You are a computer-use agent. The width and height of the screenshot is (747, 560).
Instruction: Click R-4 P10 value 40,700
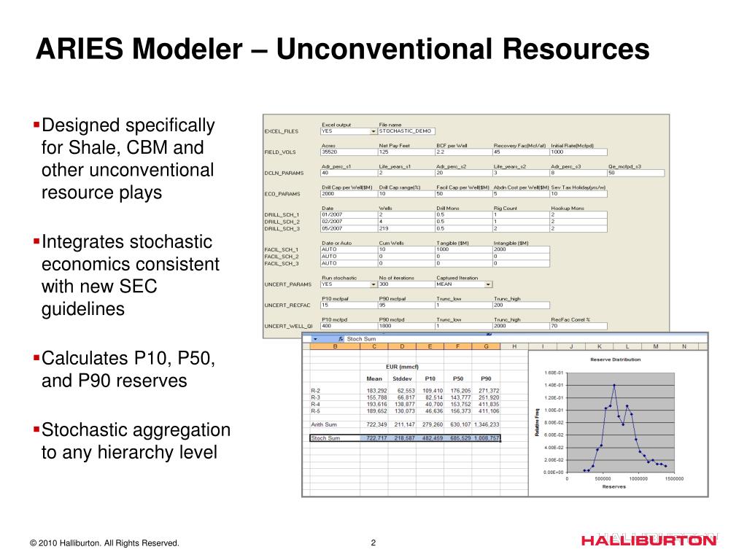pyautogui.click(x=430, y=404)
